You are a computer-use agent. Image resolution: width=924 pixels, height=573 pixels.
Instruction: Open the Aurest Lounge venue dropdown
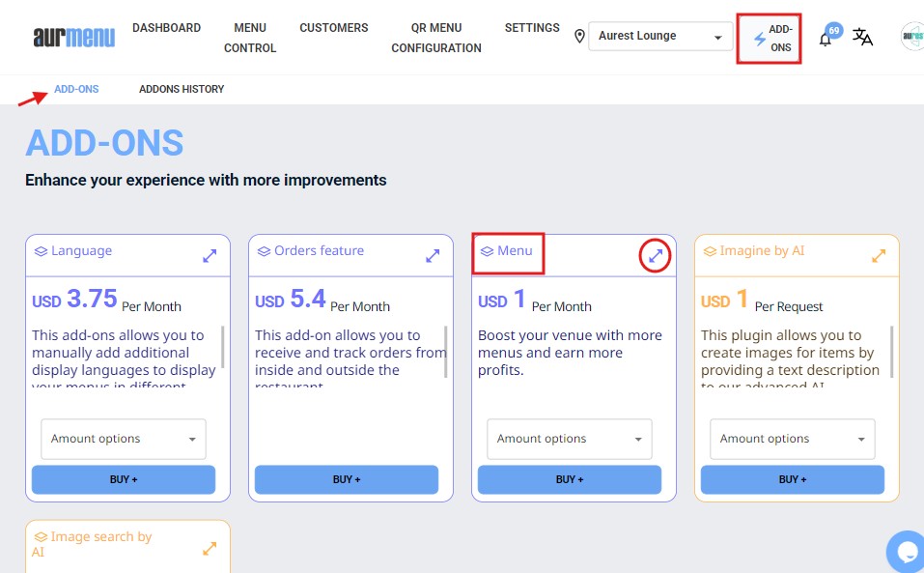coord(660,37)
